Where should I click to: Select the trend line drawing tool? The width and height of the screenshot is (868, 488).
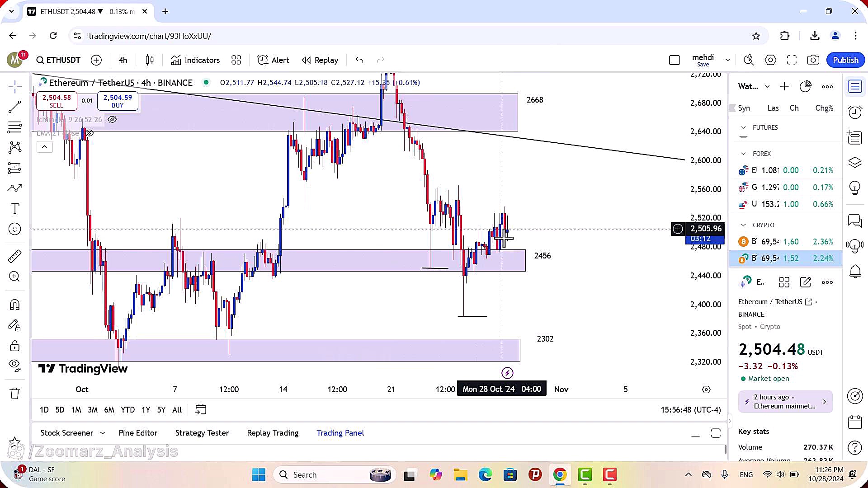15,107
